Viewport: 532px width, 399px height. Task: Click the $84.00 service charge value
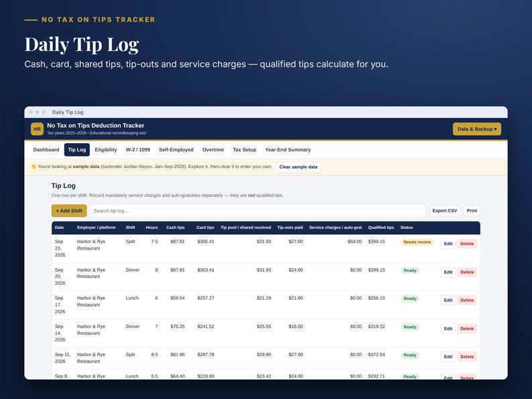point(354,242)
